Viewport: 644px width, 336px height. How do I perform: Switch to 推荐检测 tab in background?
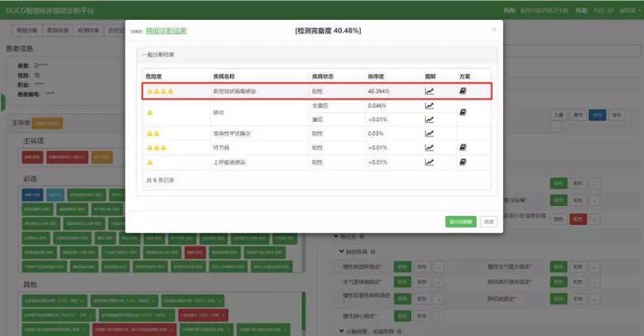click(x=58, y=31)
